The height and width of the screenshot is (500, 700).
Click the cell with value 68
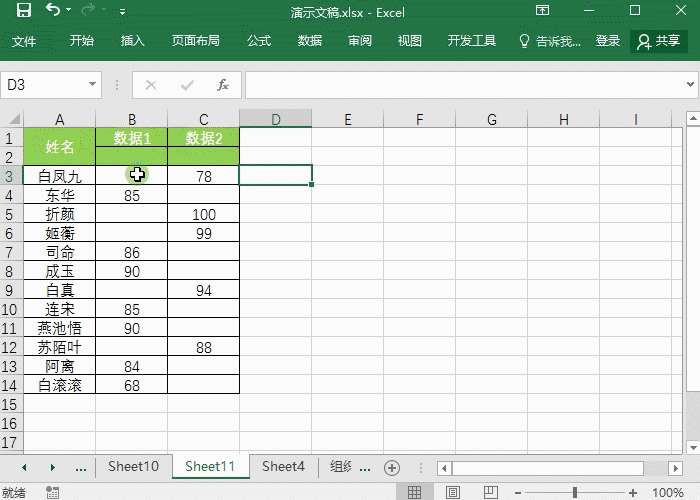tap(132, 385)
